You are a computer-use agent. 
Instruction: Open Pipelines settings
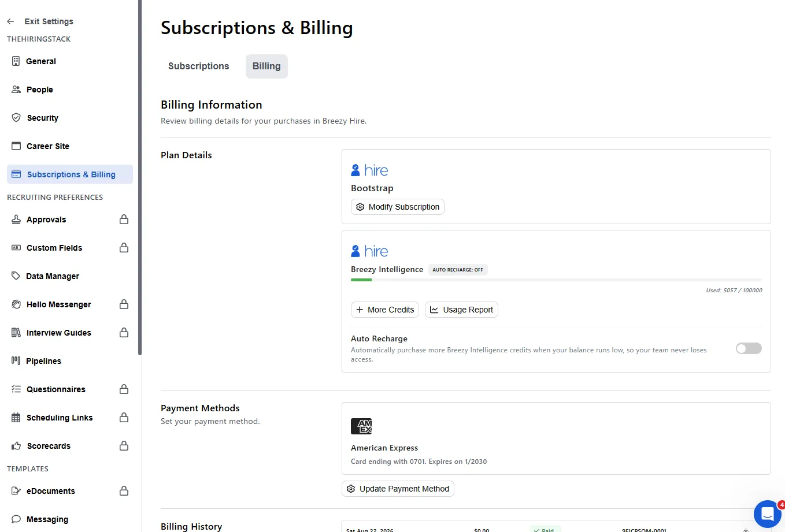(x=43, y=361)
